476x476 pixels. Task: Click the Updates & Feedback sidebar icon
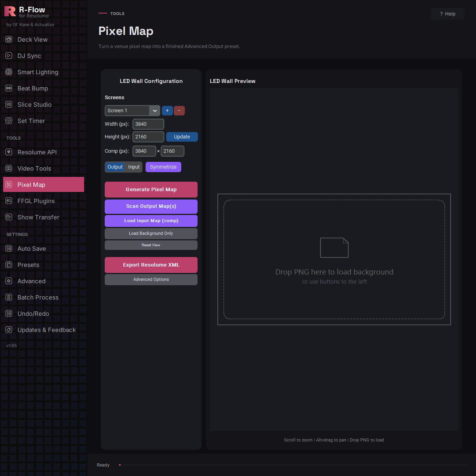tap(9, 330)
